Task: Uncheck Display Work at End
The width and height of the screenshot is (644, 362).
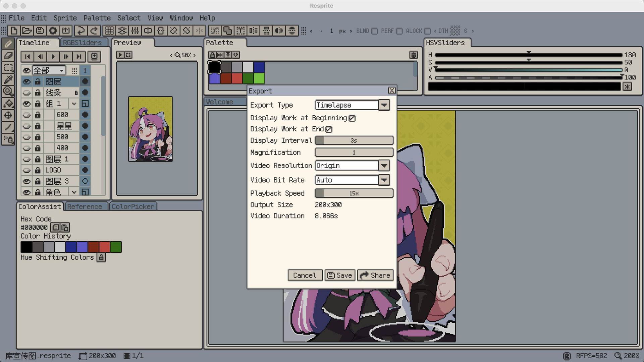Action: [329, 129]
